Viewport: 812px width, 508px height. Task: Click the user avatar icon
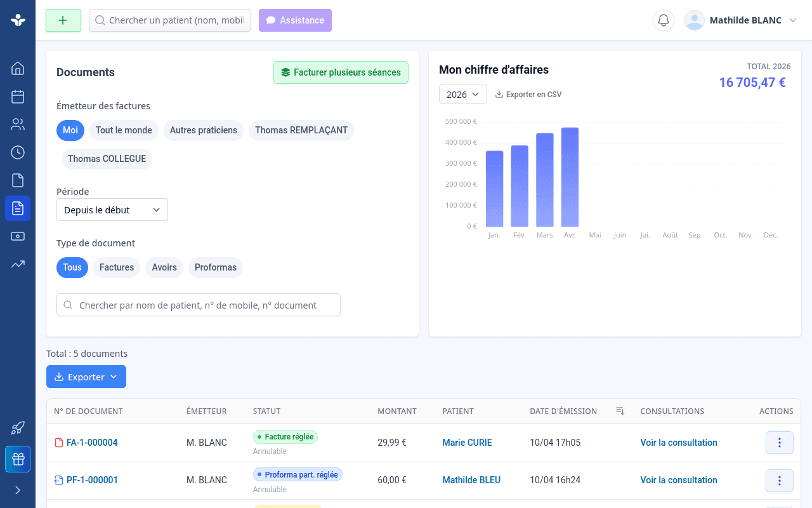tap(695, 20)
